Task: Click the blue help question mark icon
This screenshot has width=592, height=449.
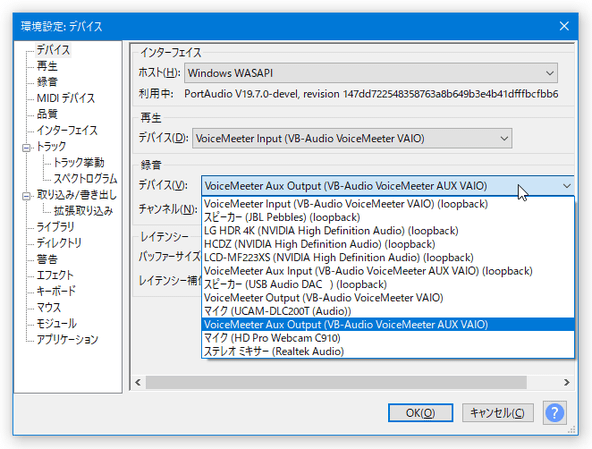Action: tap(555, 413)
